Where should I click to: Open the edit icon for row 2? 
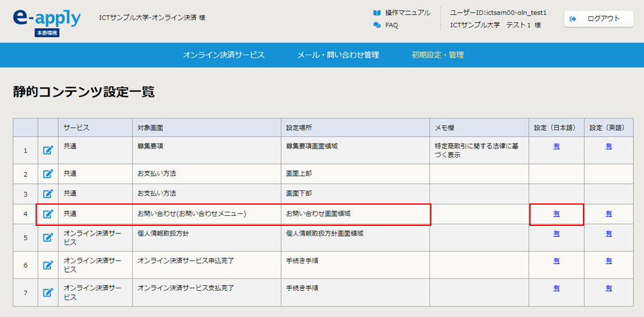pyautogui.click(x=48, y=174)
